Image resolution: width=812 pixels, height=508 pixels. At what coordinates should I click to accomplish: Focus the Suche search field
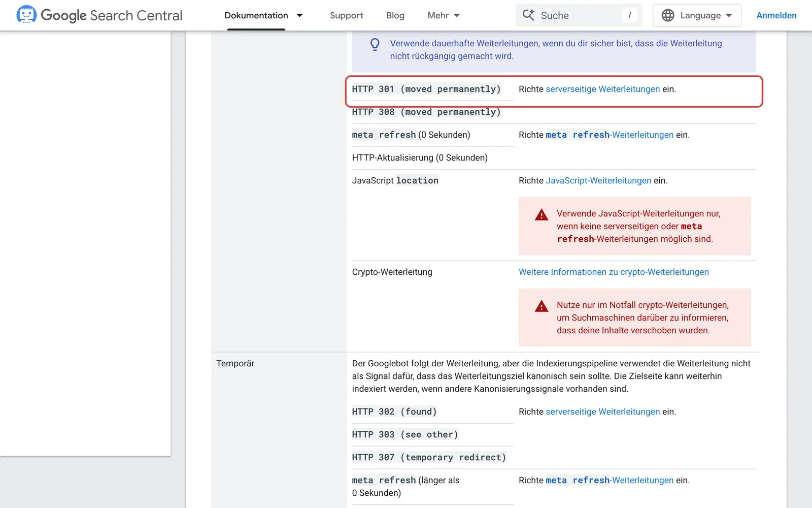click(x=579, y=15)
